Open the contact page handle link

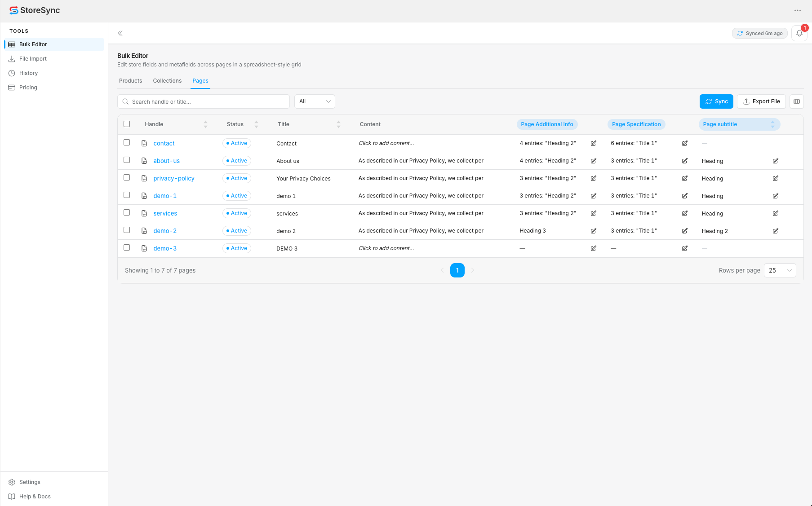point(164,143)
